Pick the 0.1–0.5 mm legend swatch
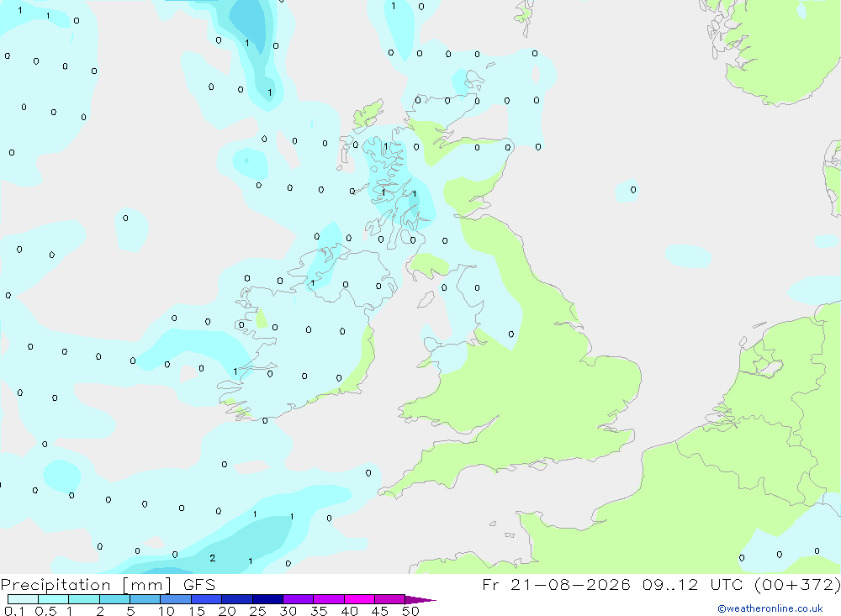This screenshot has height=616, width=841. (23, 599)
